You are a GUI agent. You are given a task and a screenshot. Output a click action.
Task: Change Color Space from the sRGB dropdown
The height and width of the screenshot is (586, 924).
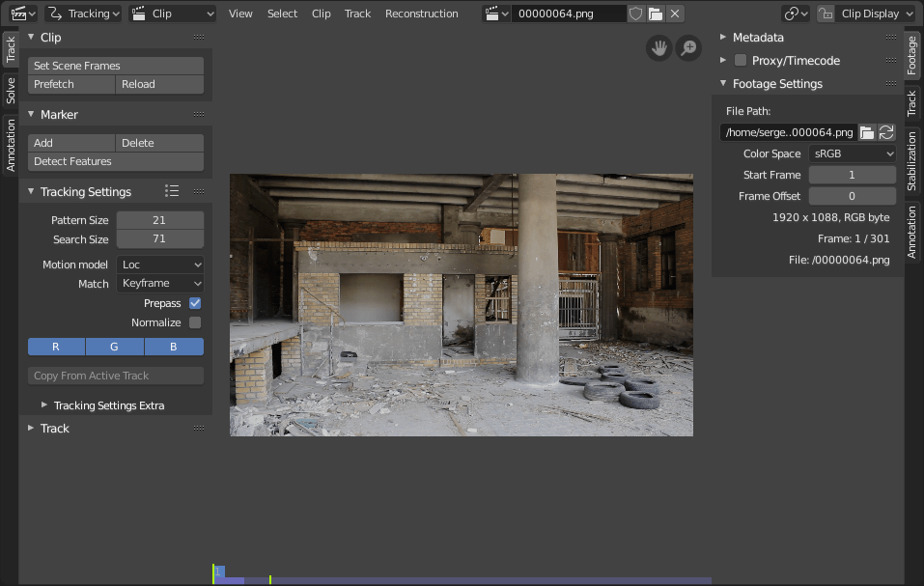(x=853, y=153)
